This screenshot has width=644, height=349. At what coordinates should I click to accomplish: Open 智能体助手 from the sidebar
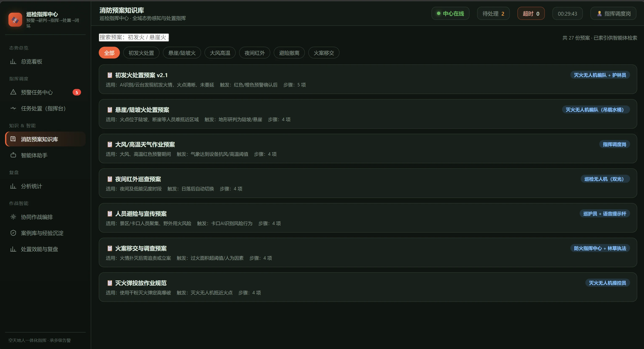click(45, 155)
